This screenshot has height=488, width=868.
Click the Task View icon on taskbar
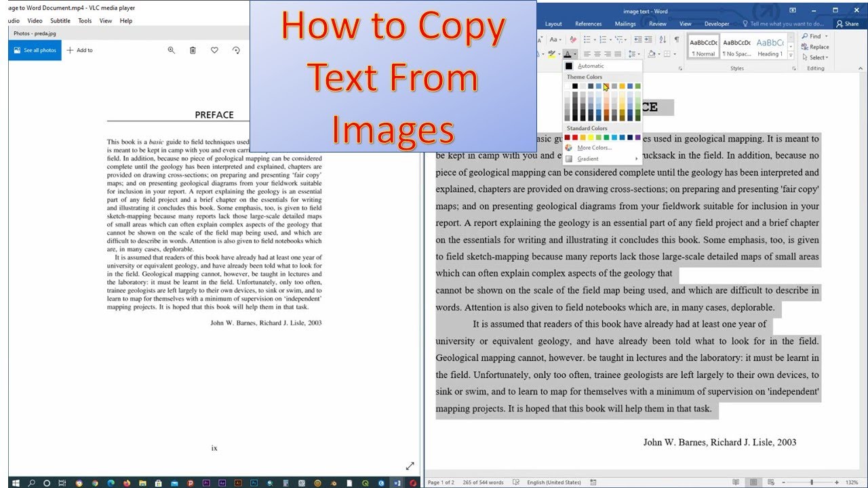[x=62, y=483]
